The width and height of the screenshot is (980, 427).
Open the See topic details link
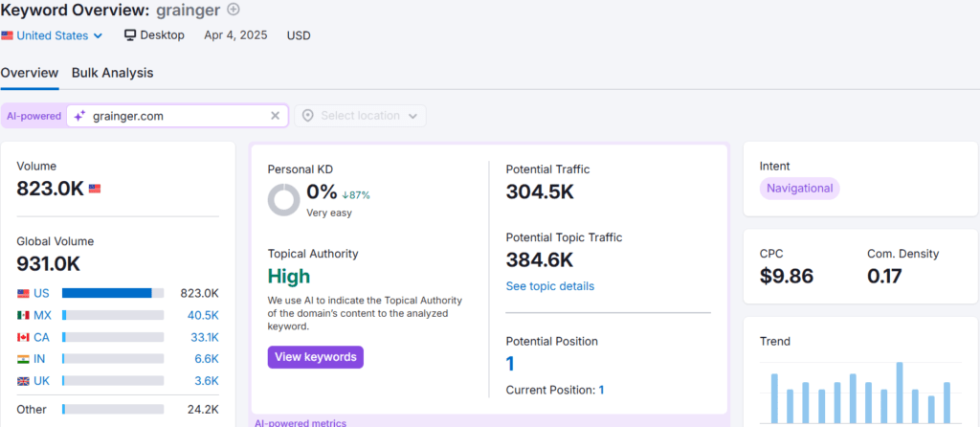(550, 286)
